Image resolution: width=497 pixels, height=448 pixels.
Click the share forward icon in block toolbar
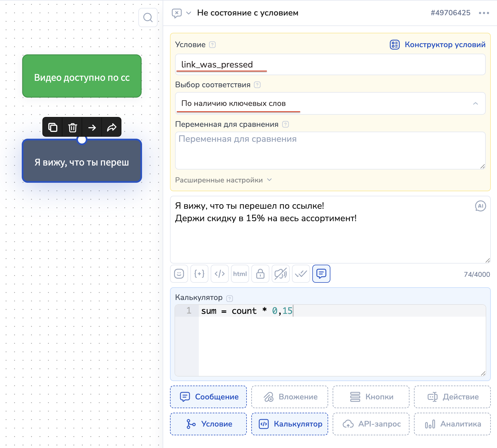click(112, 127)
